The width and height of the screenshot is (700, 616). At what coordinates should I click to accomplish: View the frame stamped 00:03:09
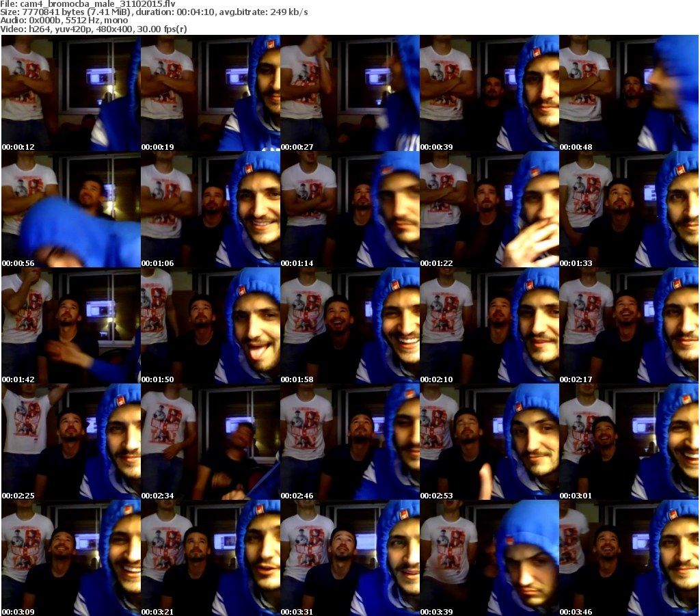pos(71,558)
